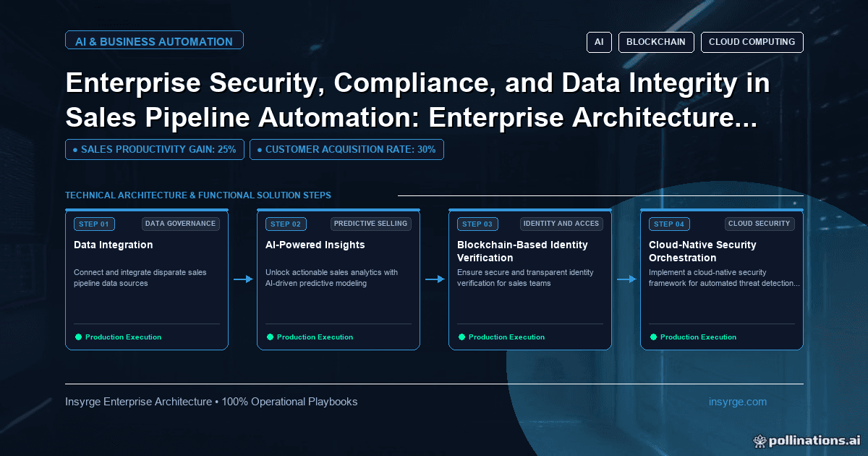The width and height of the screenshot is (868, 456).
Task: Click the Blockchain-Based Identity Verification title
Action: [522, 251]
